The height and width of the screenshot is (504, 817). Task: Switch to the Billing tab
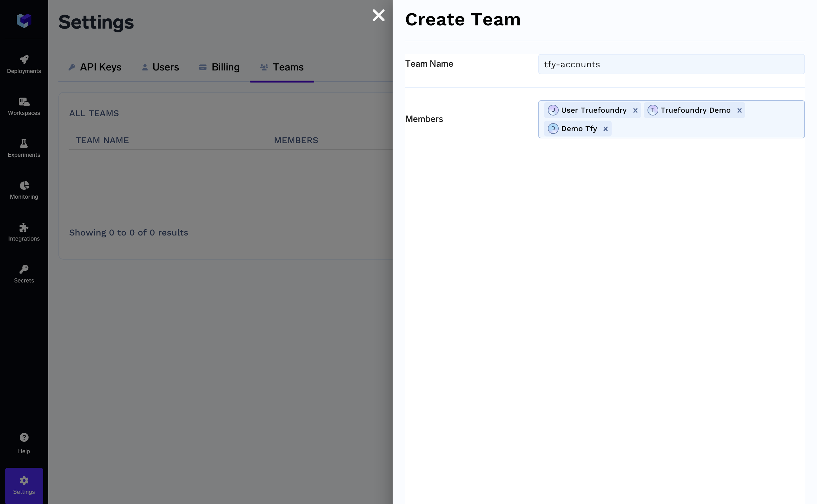(219, 67)
